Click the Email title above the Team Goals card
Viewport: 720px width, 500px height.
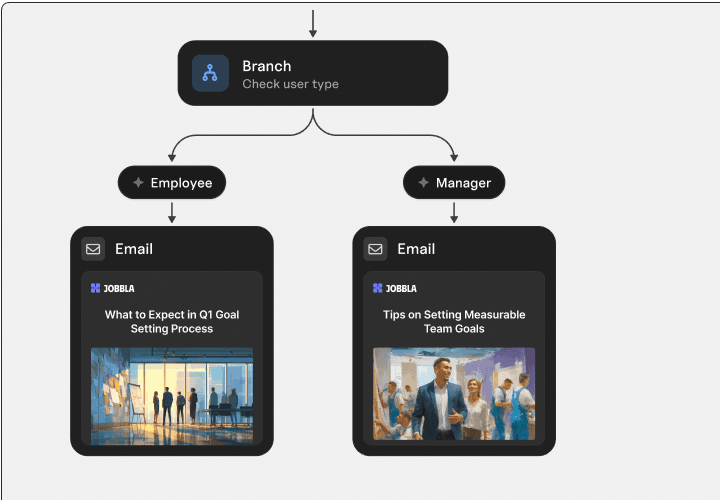416,249
